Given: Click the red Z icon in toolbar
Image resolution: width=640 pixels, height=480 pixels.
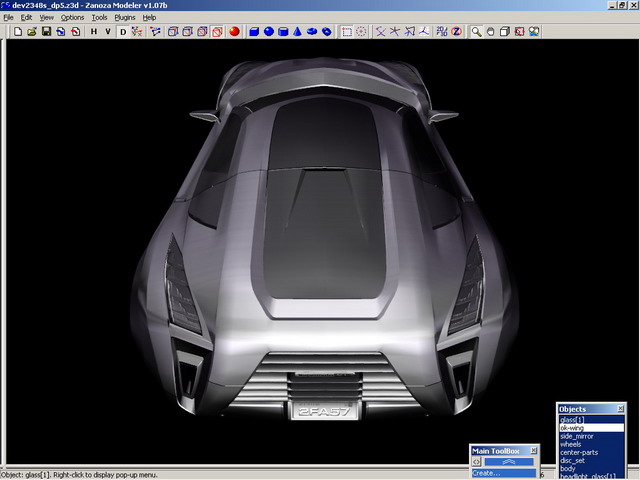Looking at the screenshot, I should [455, 31].
